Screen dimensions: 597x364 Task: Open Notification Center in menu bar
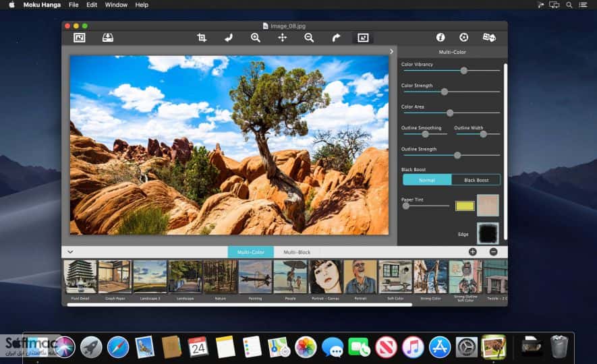[x=583, y=5]
